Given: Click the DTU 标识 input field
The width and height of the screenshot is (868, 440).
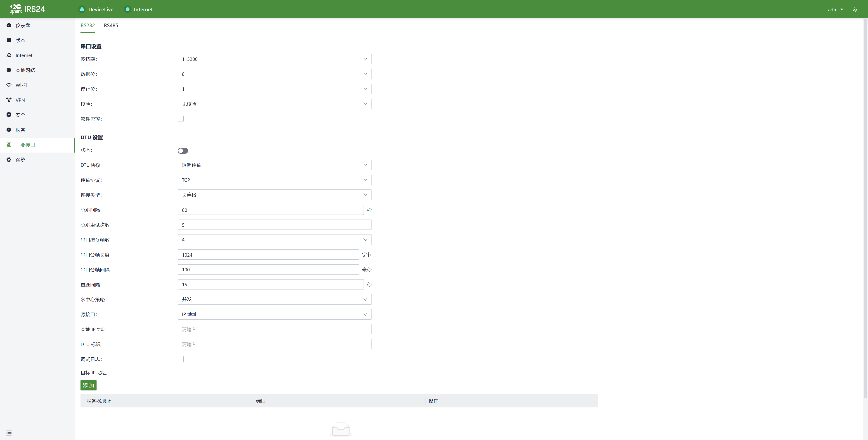Looking at the screenshot, I should tap(274, 344).
